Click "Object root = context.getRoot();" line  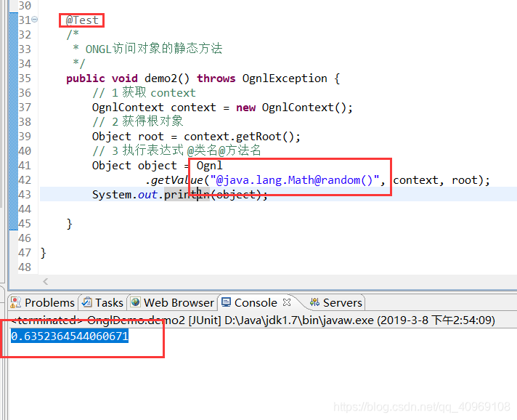pos(196,137)
